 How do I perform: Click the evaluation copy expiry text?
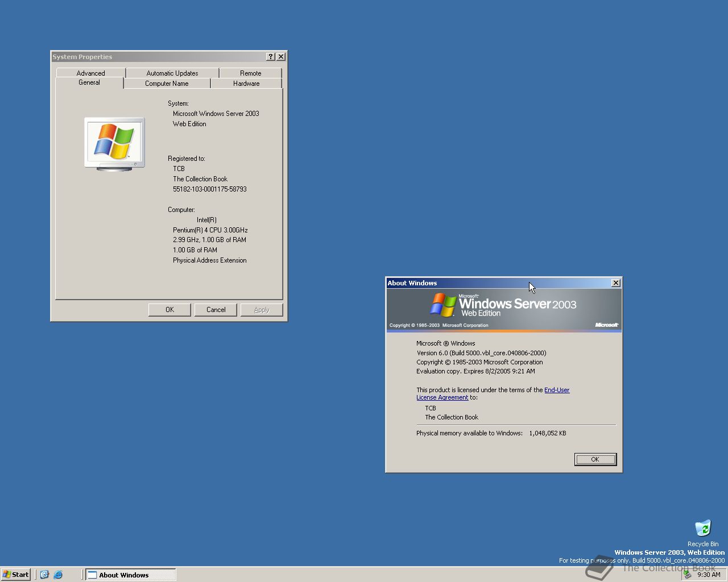tap(475, 371)
